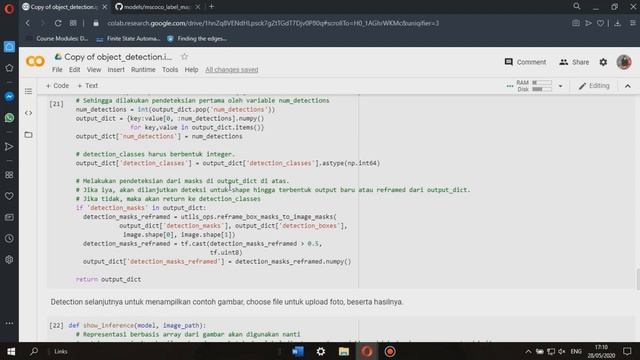Click the Colab CO logo
This screenshot has height=360, width=640.
coord(35,62)
